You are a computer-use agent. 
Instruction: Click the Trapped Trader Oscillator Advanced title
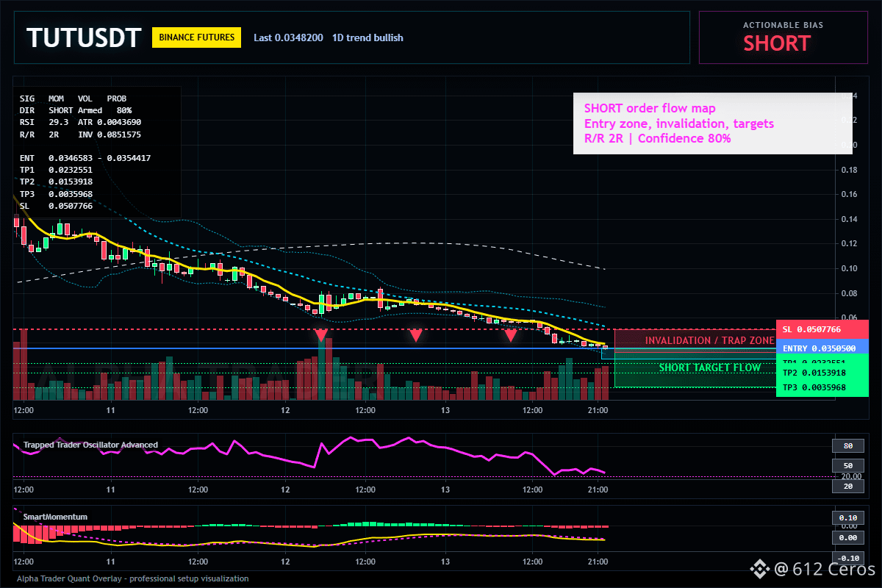(90, 445)
